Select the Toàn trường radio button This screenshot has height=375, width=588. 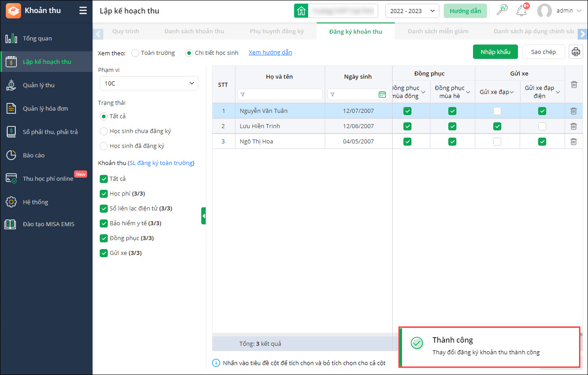(135, 53)
